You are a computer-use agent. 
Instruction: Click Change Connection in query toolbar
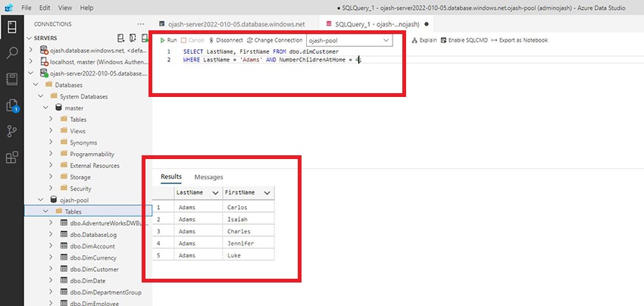click(x=275, y=40)
